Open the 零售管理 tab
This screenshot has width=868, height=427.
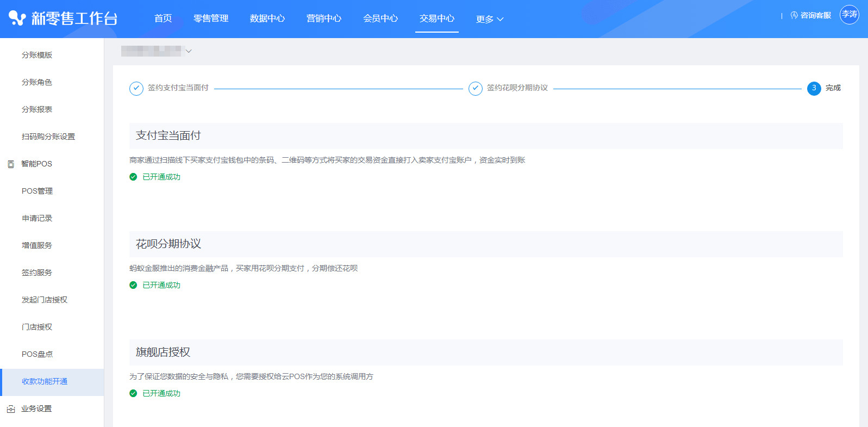(211, 18)
